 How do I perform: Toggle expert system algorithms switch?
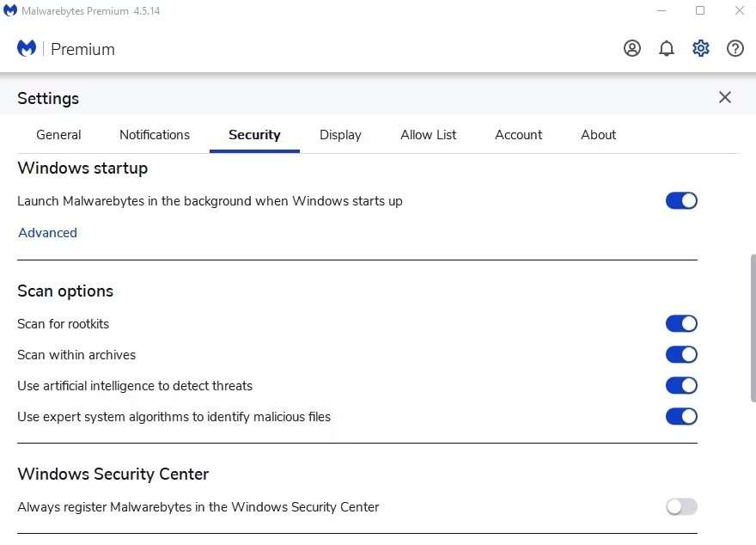click(681, 417)
